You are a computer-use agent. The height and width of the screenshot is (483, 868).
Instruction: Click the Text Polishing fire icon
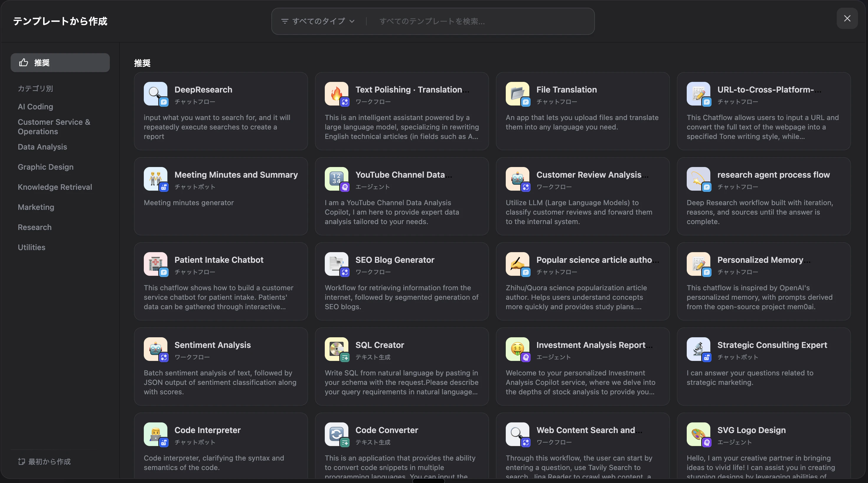point(336,93)
